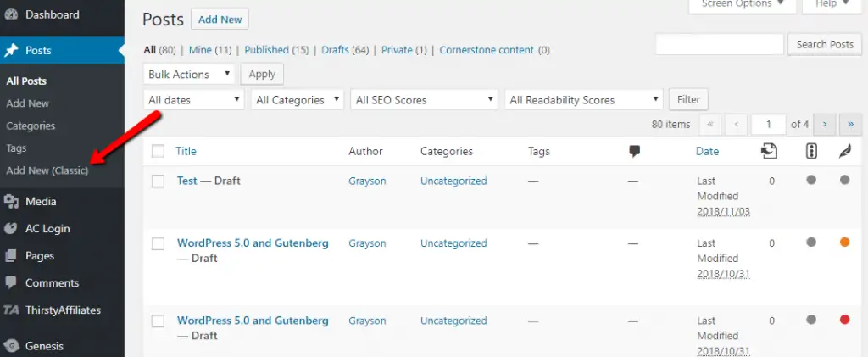Image resolution: width=868 pixels, height=357 pixels.
Task: Select the first WordPress 5.0 and Gutenberg checkbox
Action: pyautogui.click(x=158, y=243)
